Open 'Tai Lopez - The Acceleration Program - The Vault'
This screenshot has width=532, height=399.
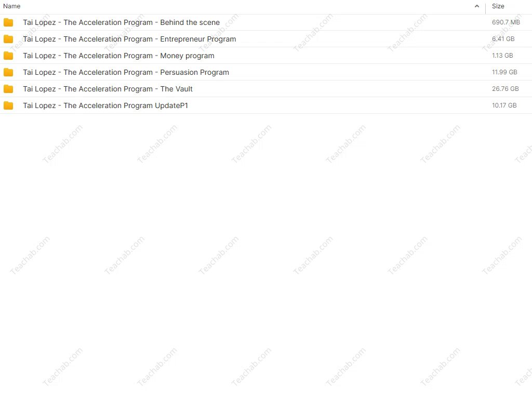(x=108, y=89)
